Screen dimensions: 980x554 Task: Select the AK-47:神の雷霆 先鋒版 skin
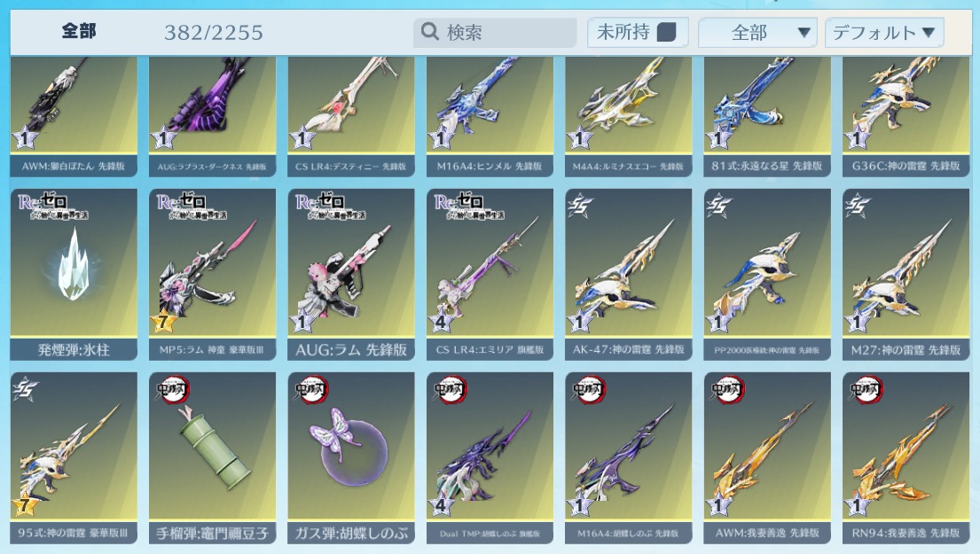[x=629, y=275]
